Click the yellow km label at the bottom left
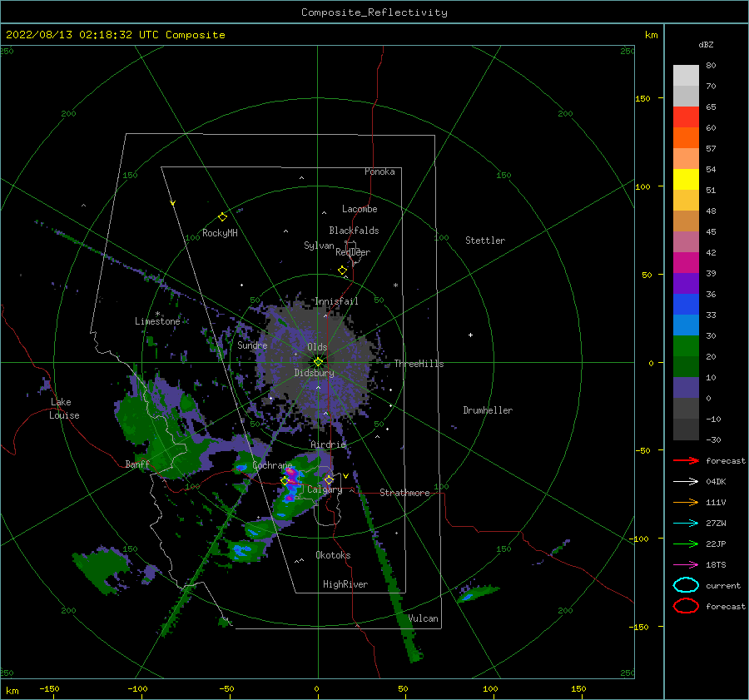Screen dimensions: 749x700 tap(12, 691)
